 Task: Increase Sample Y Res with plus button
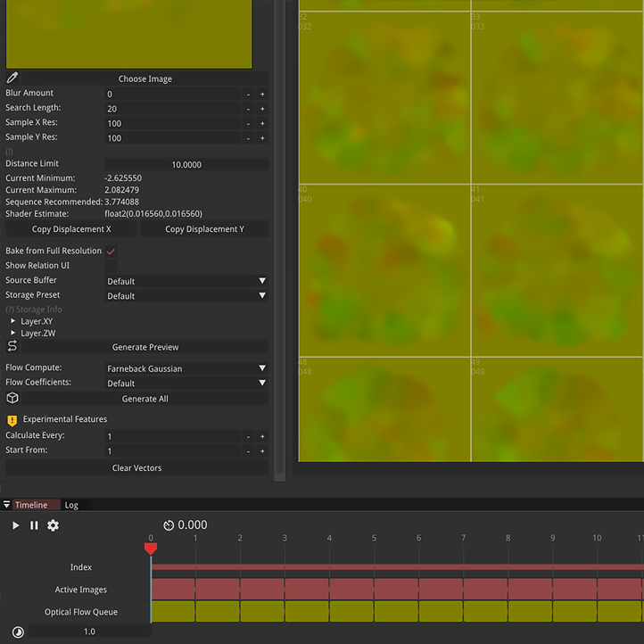coord(262,138)
